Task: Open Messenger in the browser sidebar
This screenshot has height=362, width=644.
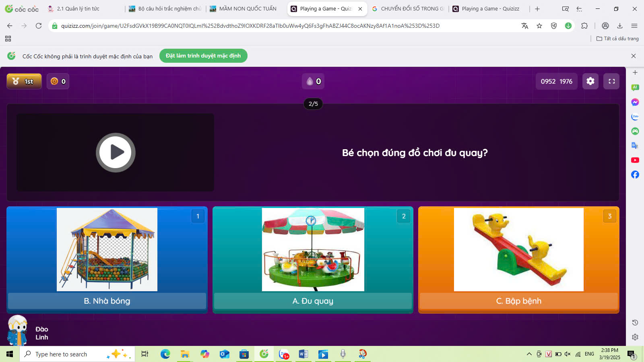Action: 635,102
